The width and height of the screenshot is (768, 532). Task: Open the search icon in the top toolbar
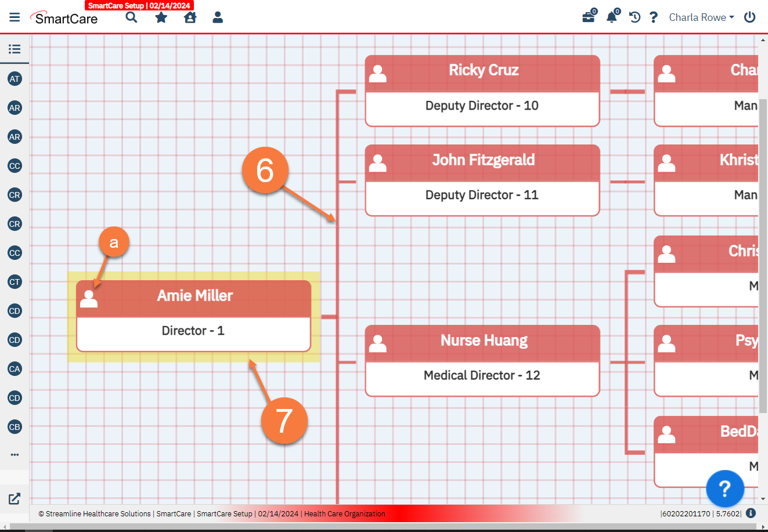click(131, 17)
